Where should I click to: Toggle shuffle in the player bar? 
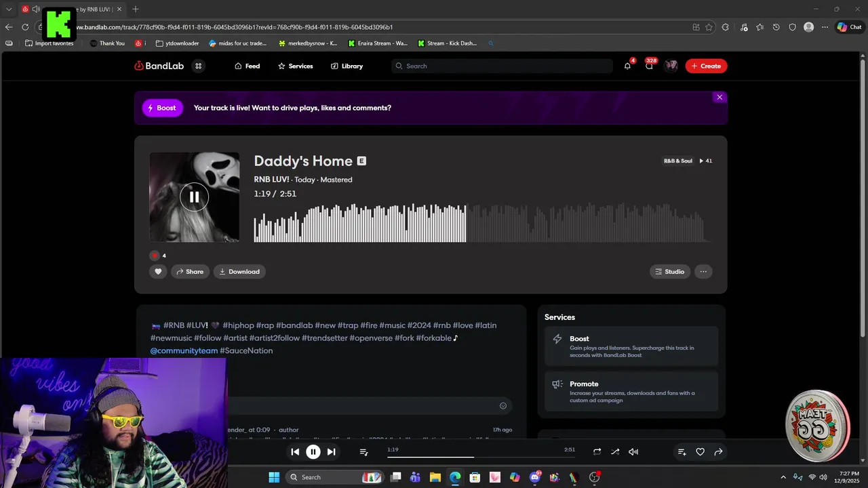tap(615, 451)
